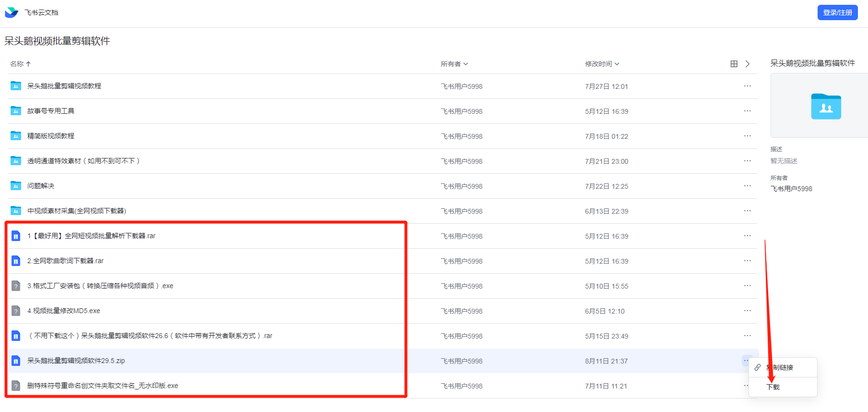This screenshot has width=868, height=412.
Task: Open folder icon of 透明通道特效素材
Action: tap(16, 161)
